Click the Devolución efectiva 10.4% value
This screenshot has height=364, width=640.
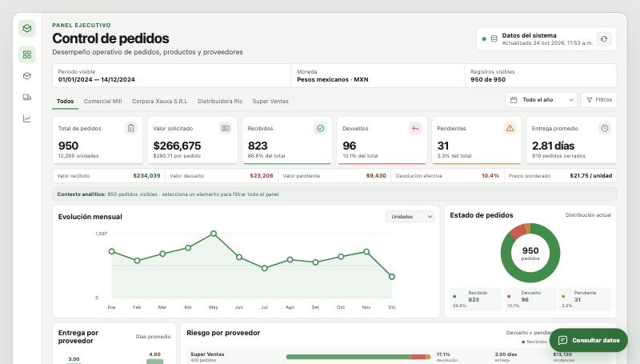coord(490,176)
